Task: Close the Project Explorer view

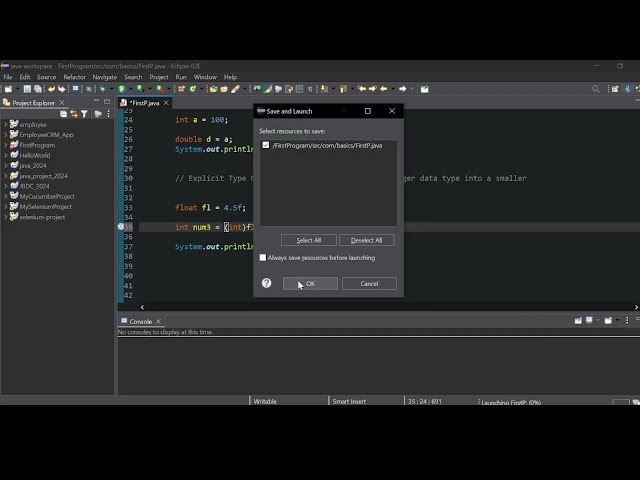Action: coord(62,102)
